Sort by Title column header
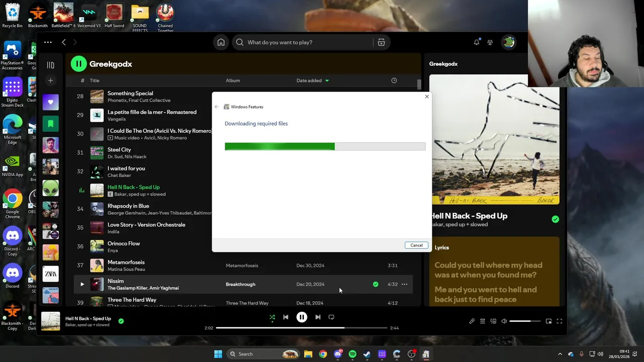 pos(95,80)
